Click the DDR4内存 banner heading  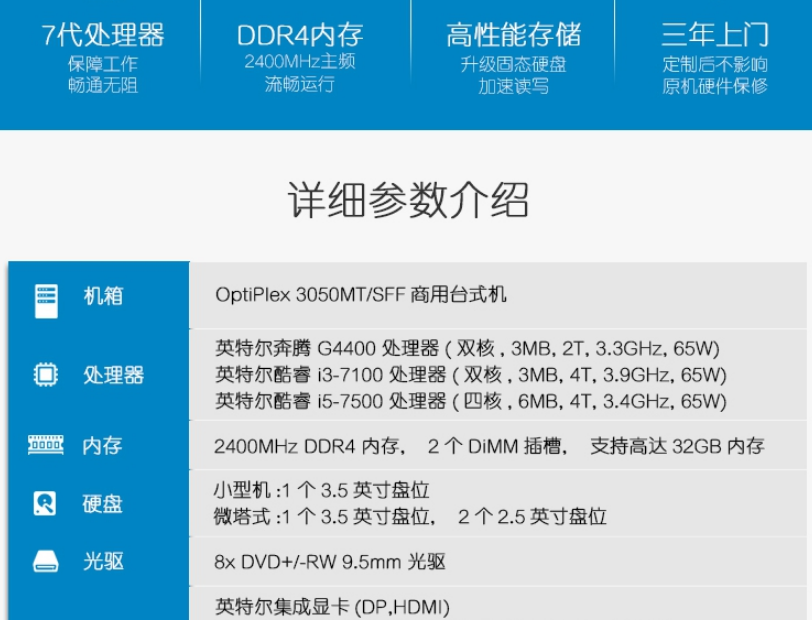(300, 35)
